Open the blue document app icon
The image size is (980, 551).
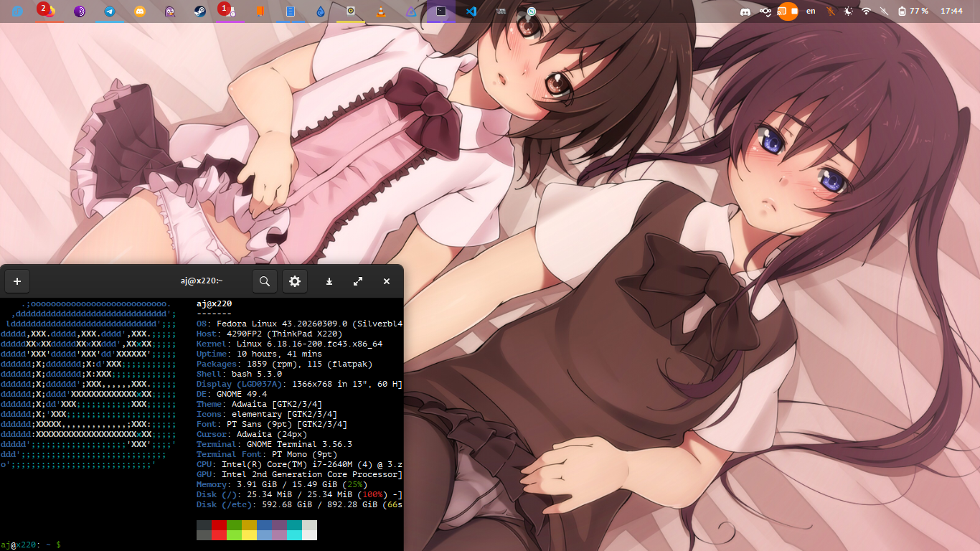[291, 11]
